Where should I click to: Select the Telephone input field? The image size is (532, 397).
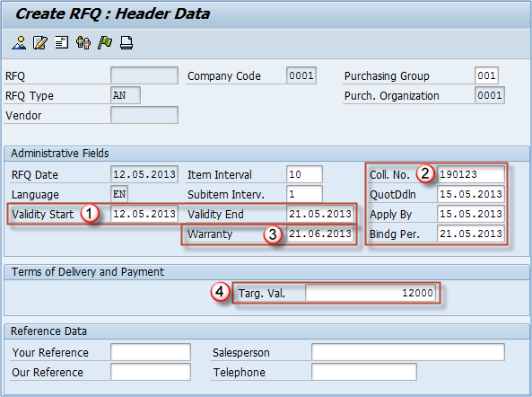coord(364,372)
